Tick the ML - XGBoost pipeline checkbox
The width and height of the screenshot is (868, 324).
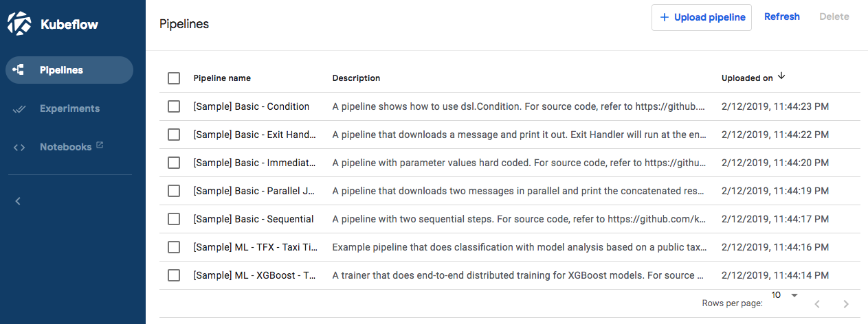pos(174,275)
